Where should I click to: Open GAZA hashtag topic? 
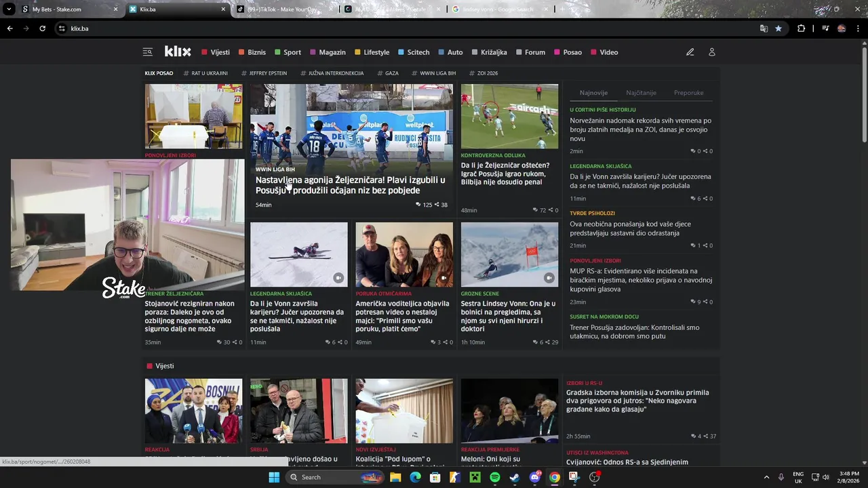click(388, 73)
